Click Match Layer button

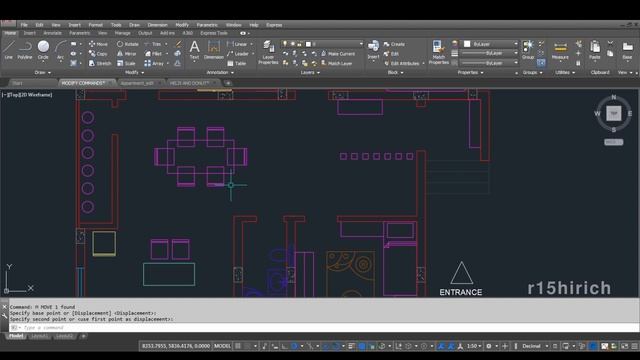(337, 63)
